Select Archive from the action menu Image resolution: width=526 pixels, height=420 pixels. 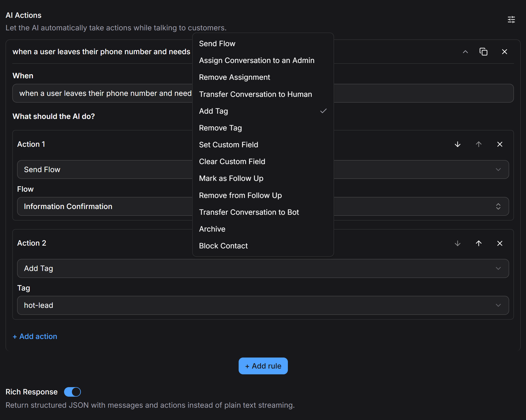(263, 229)
